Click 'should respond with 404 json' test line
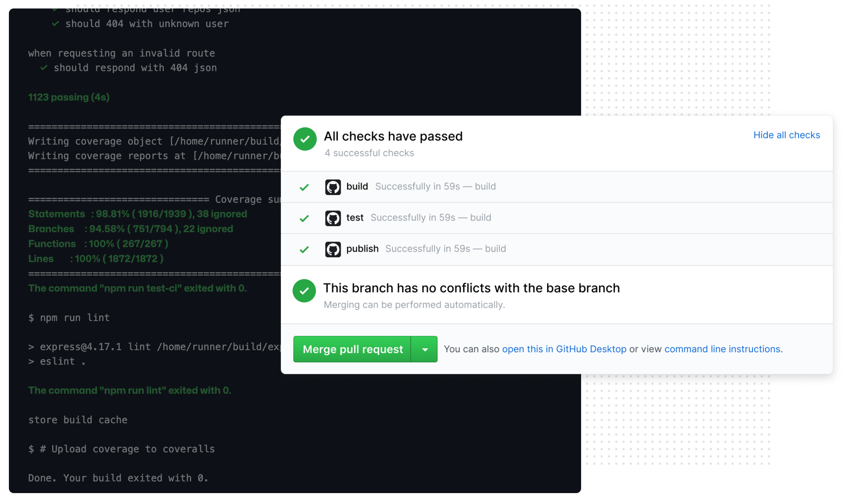Image resolution: width=847 pixels, height=504 pixels. pos(135,68)
